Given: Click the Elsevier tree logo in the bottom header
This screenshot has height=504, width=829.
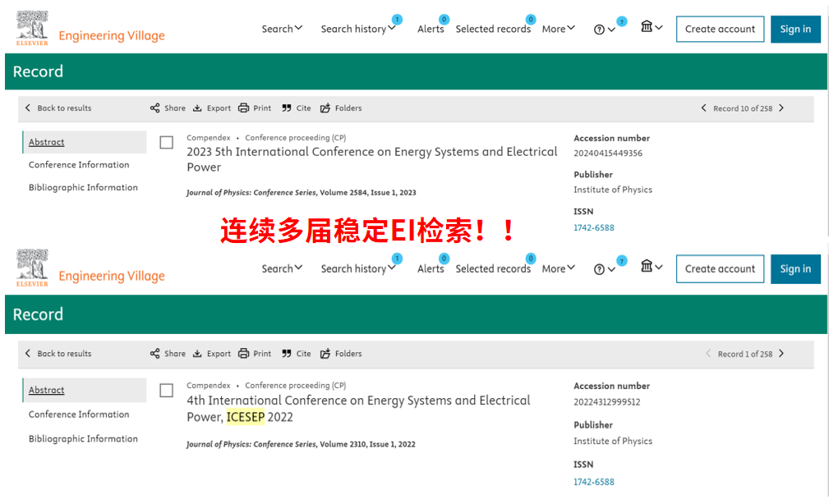Looking at the screenshot, I should click(32, 268).
